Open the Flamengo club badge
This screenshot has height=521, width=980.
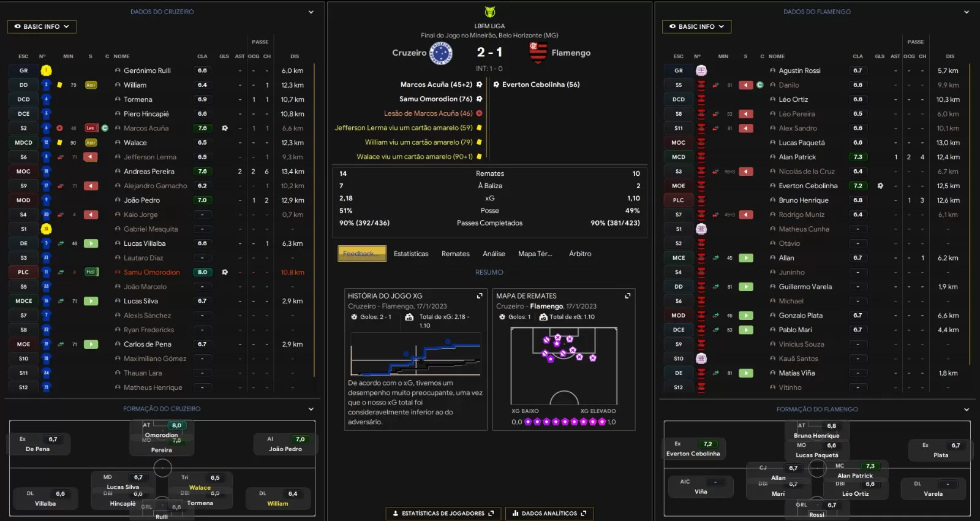[538, 53]
